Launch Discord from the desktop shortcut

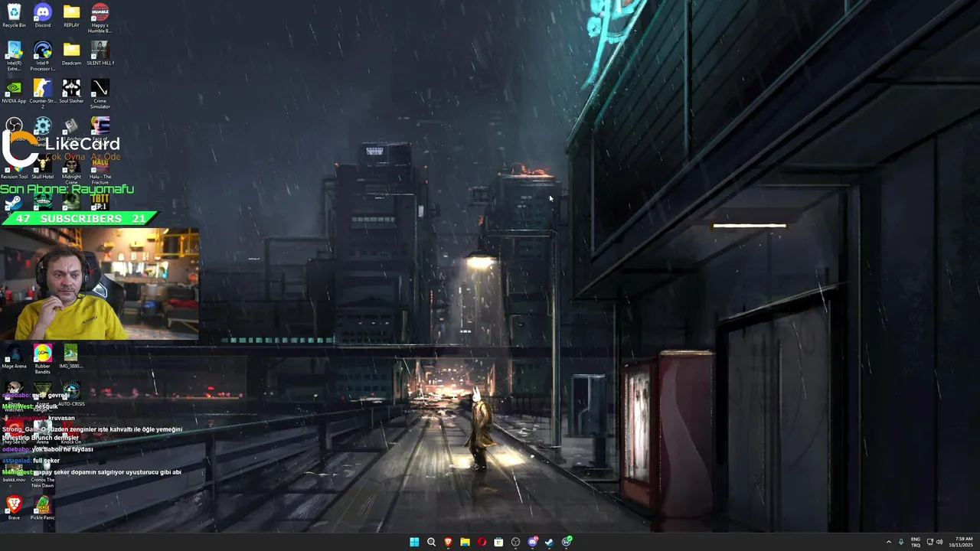click(43, 15)
